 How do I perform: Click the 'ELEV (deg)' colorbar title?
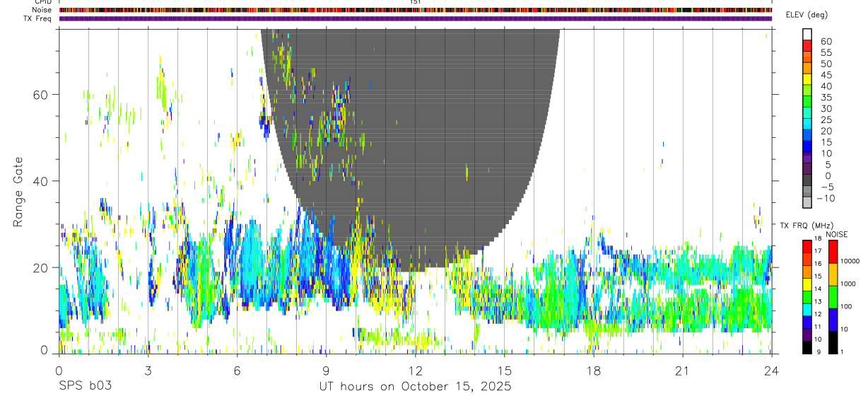click(x=807, y=15)
